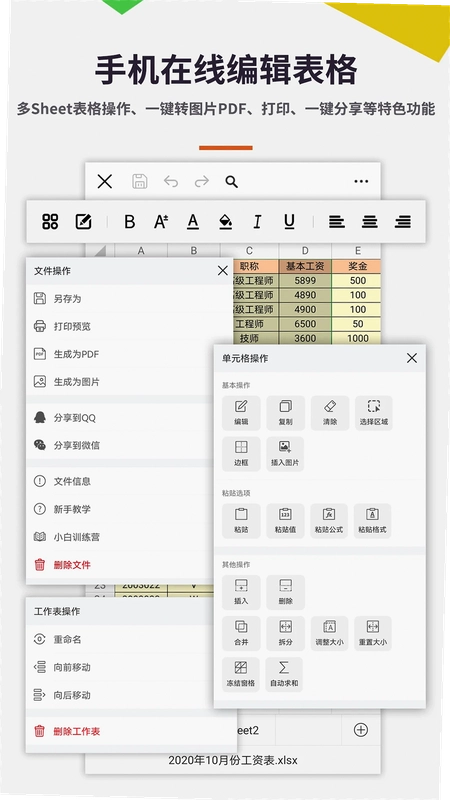Open the four-square grid menu icon
Screen dimensions: 450x800
click(x=50, y=222)
